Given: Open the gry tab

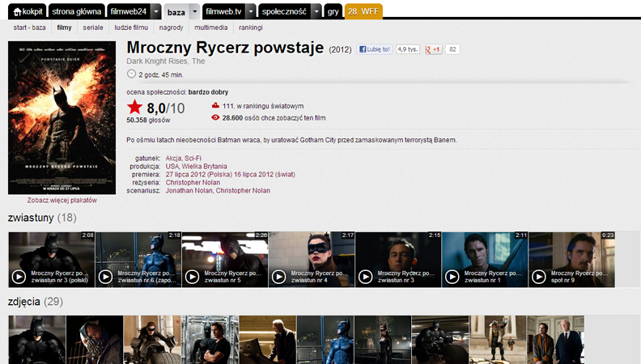Looking at the screenshot, I should tap(333, 11).
